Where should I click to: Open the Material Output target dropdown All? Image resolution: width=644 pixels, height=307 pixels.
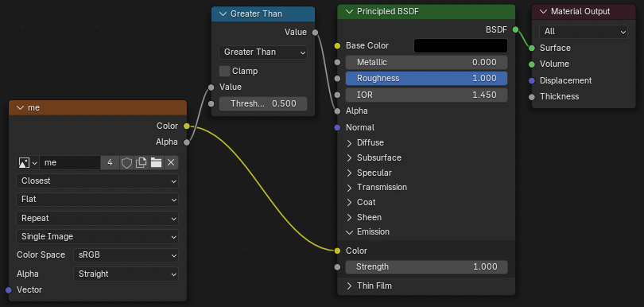(x=584, y=31)
